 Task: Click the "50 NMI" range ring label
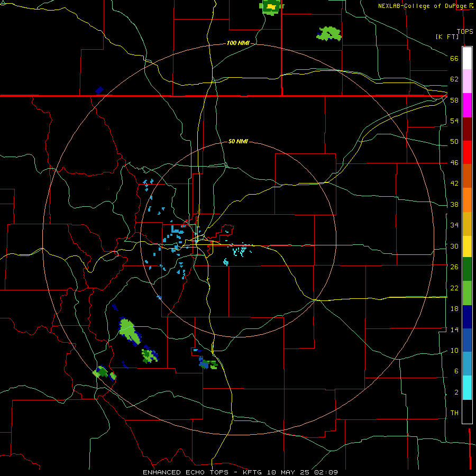click(238, 141)
